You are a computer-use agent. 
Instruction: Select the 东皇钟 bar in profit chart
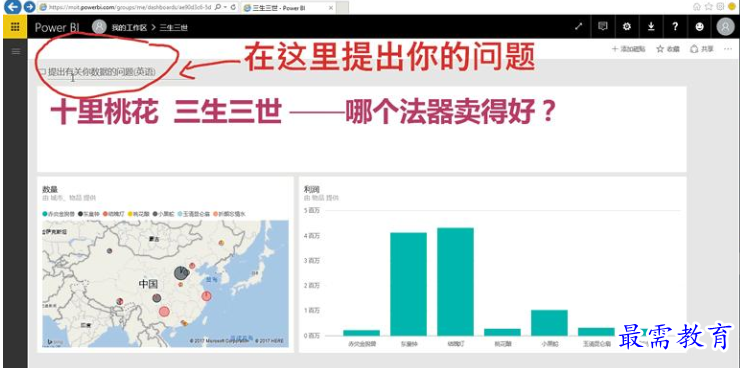tap(409, 284)
